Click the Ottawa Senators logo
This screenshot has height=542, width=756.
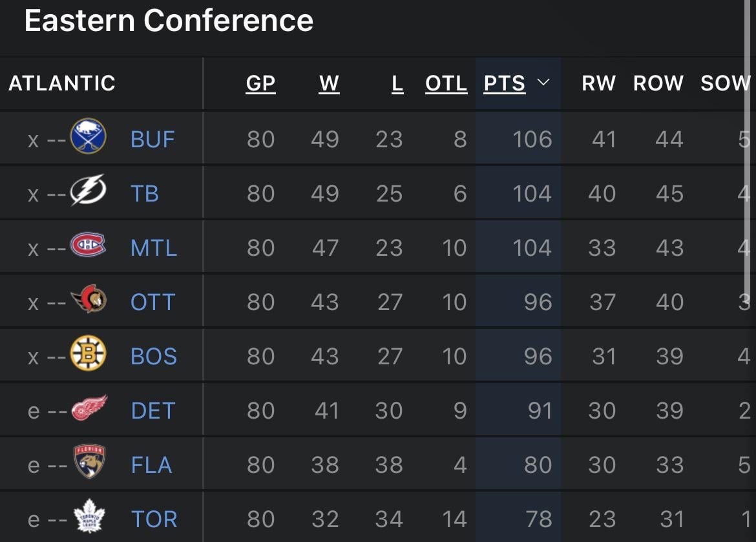click(89, 300)
